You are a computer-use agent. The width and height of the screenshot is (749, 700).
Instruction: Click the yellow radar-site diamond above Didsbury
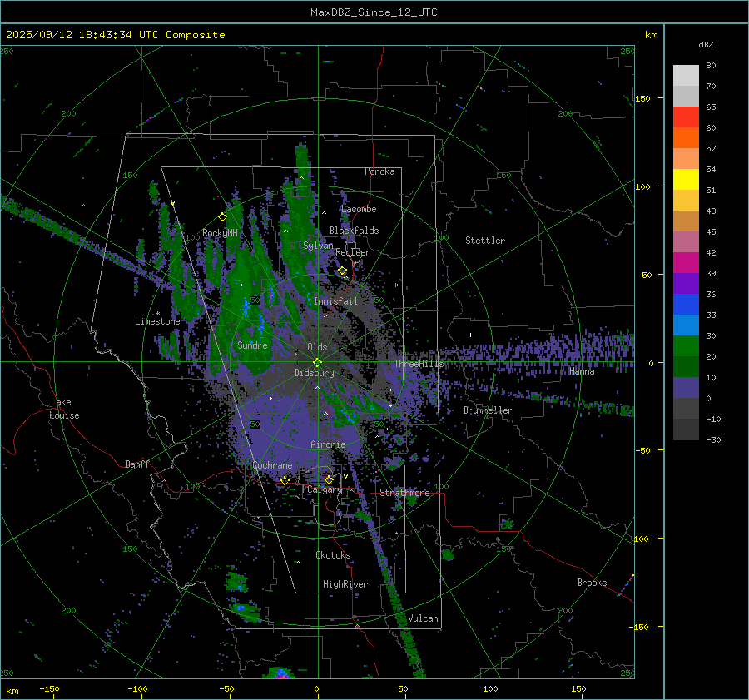point(317,363)
